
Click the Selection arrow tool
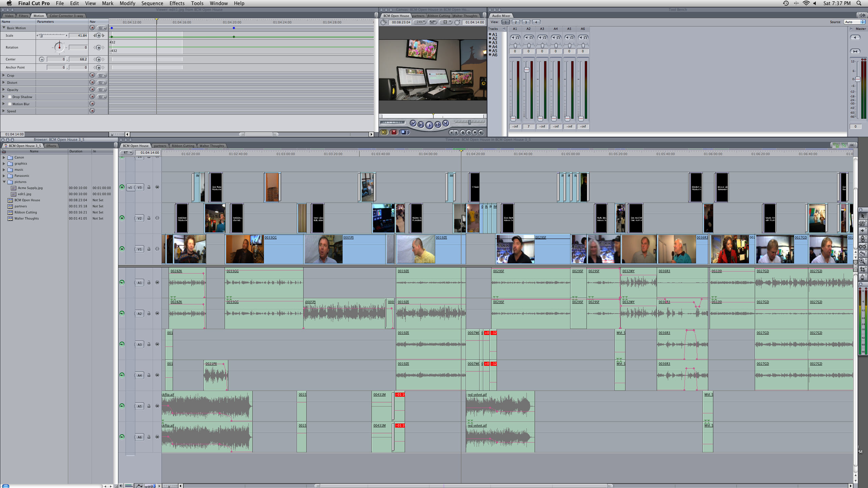(862, 216)
